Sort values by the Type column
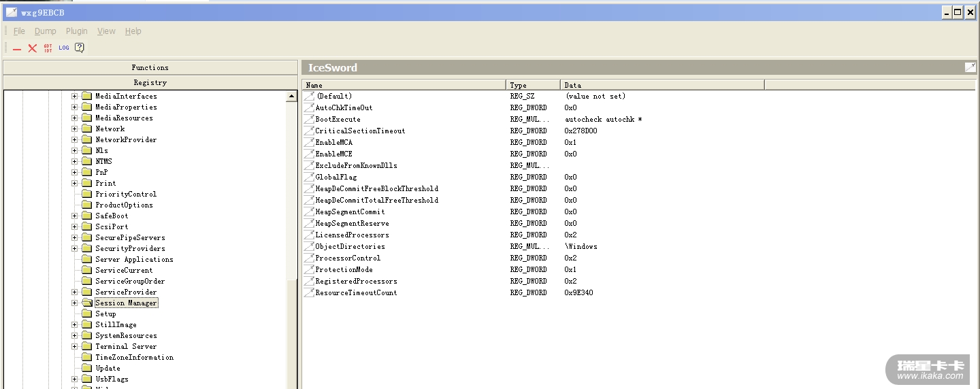The image size is (980, 389). click(x=533, y=85)
